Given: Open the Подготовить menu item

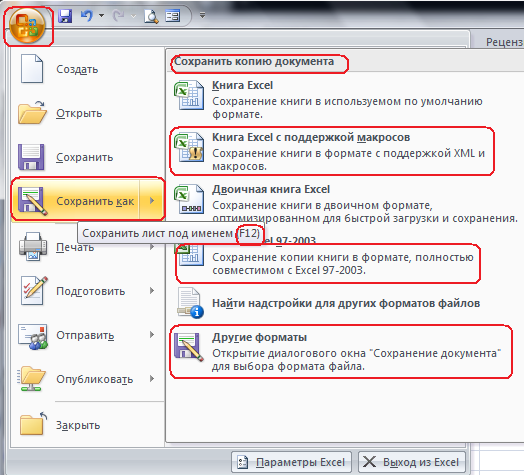Looking at the screenshot, I should [x=91, y=291].
